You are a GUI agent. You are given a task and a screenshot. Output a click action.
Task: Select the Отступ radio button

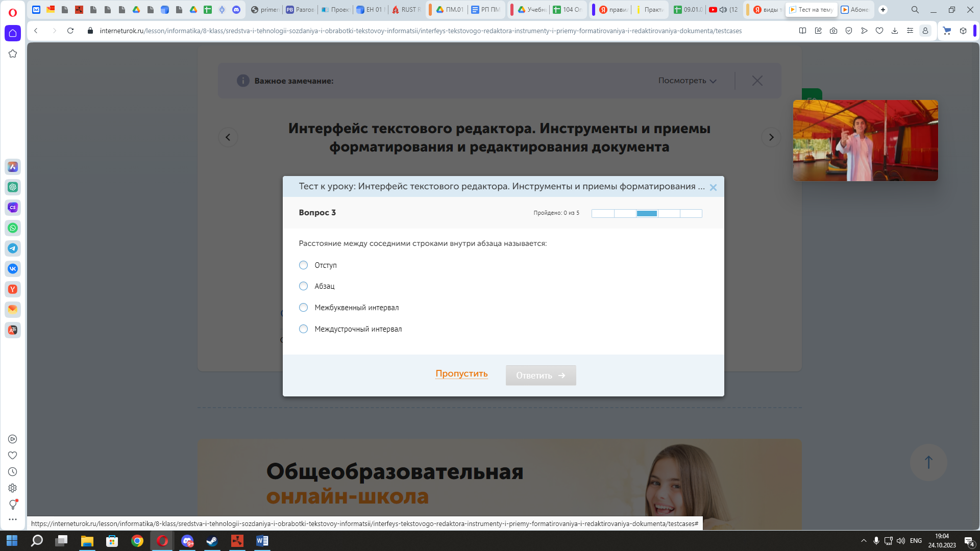pyautogui.click(x=303, y=264)
